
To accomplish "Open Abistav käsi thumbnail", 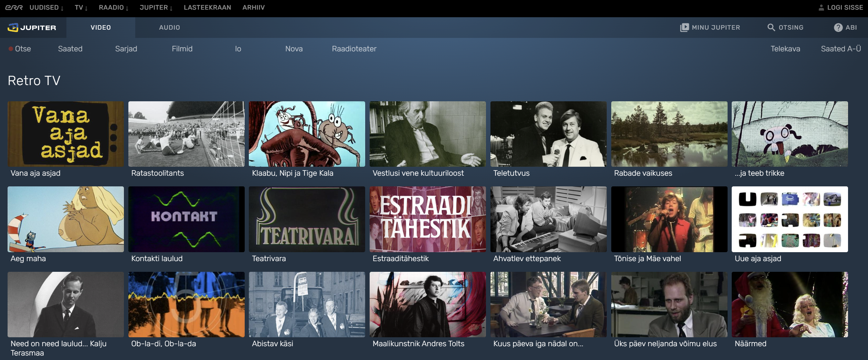I will click(x=307, y=305).
